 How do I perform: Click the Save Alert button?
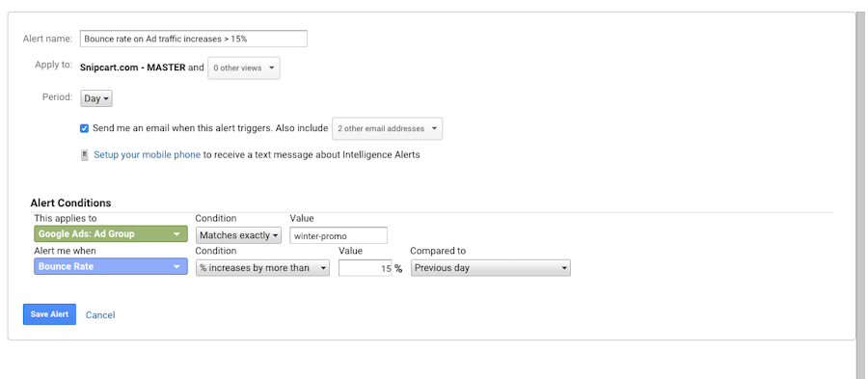coord(49,314)
